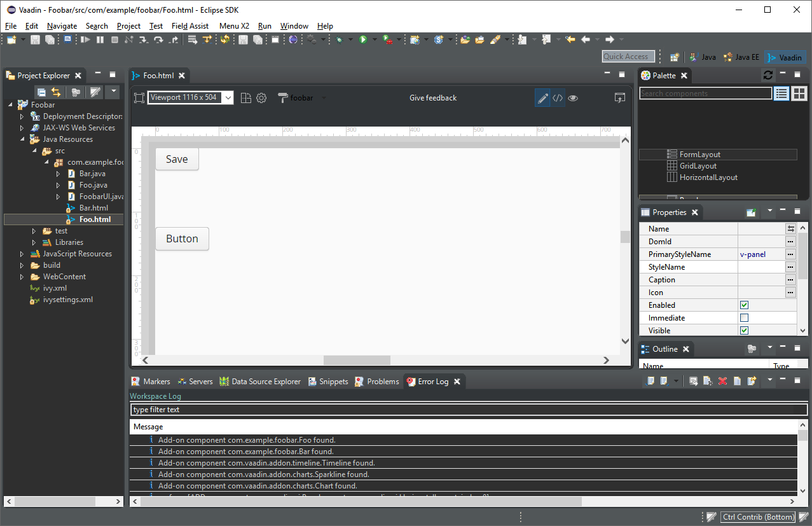Refresh the Palette components
Viewport: 812px width, 526px height.
coord(768,75)
